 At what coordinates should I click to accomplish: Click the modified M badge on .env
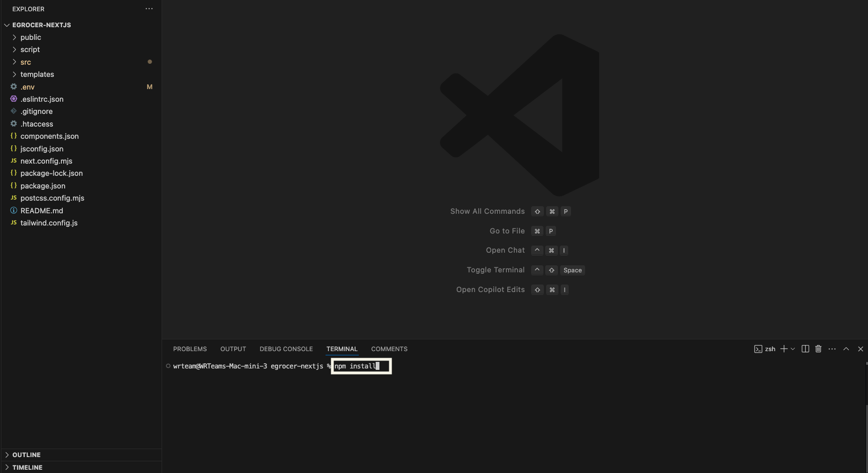pos(149,87)
